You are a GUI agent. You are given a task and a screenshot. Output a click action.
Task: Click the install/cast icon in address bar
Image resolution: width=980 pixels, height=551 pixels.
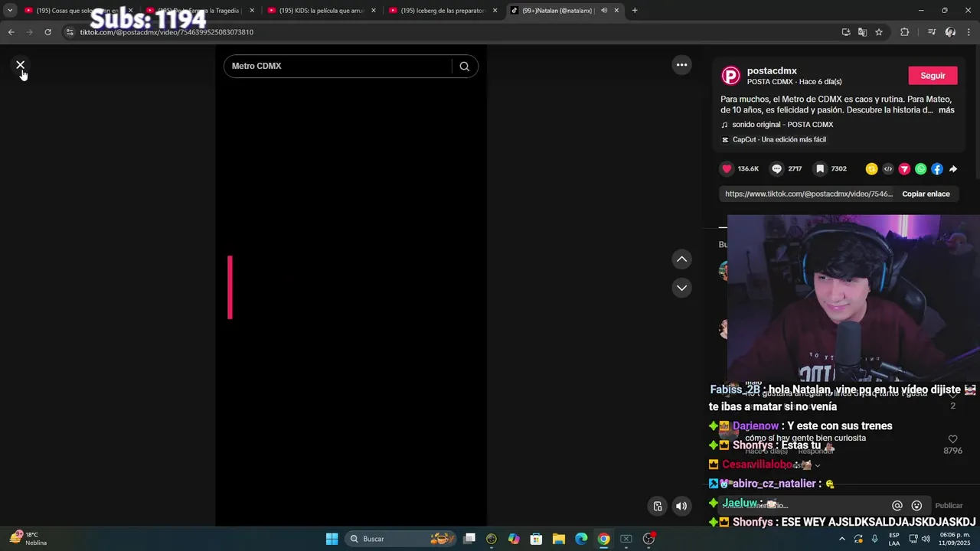846,32
